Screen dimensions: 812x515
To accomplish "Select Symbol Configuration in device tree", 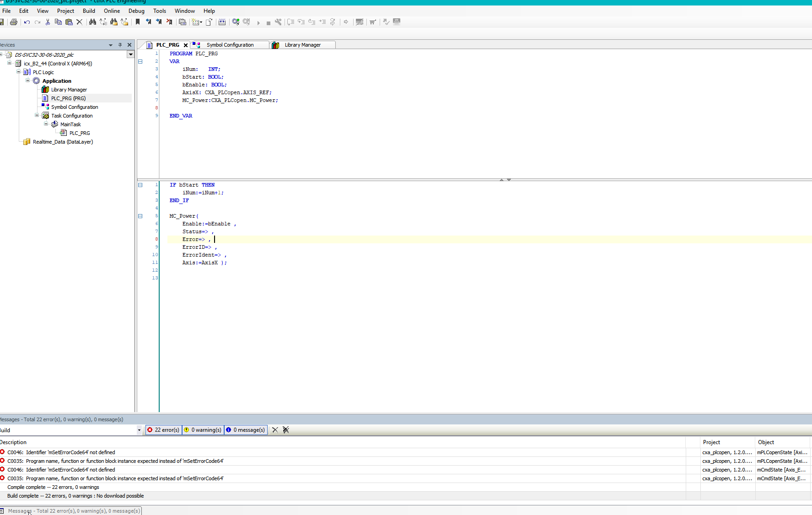I will 75,107.
